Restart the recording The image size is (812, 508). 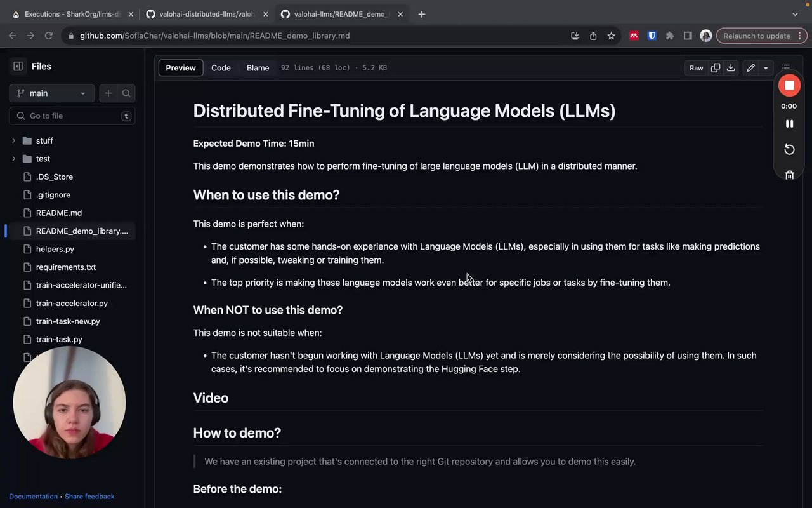coord(789,149)
